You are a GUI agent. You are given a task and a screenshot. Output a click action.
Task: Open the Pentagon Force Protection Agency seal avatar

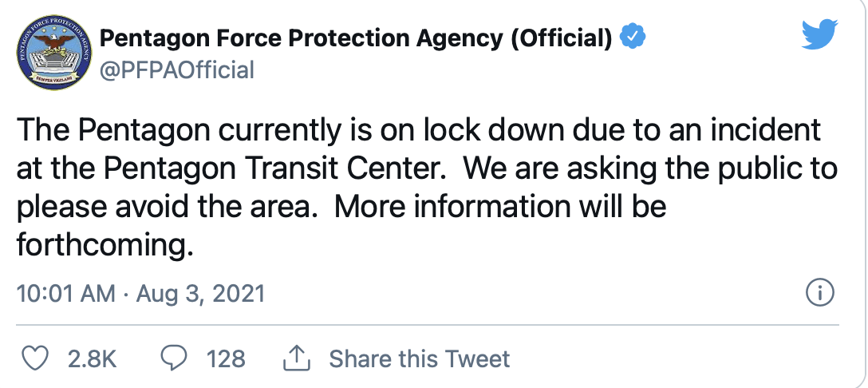(x=55, y=53)
